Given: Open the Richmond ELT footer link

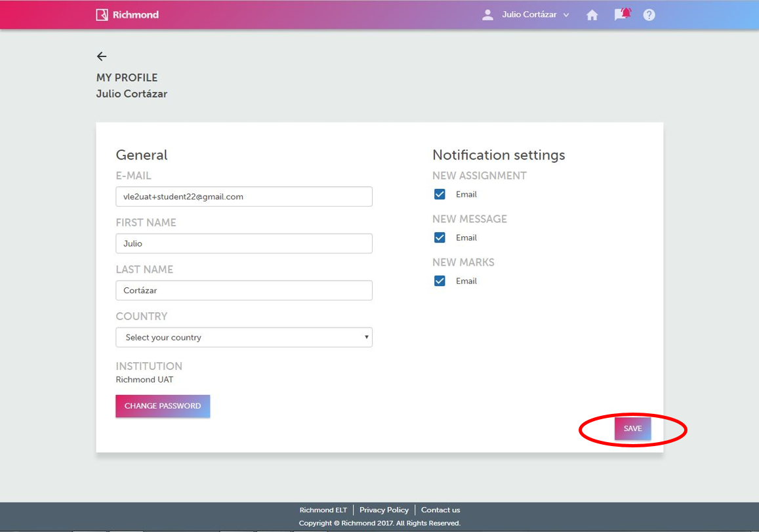Looking at the screenshot, I should pos(323,510).
